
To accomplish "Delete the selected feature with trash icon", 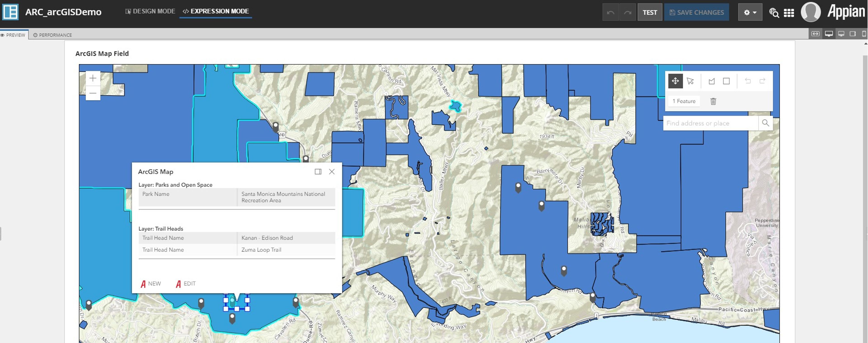I will tap(713, 101).
